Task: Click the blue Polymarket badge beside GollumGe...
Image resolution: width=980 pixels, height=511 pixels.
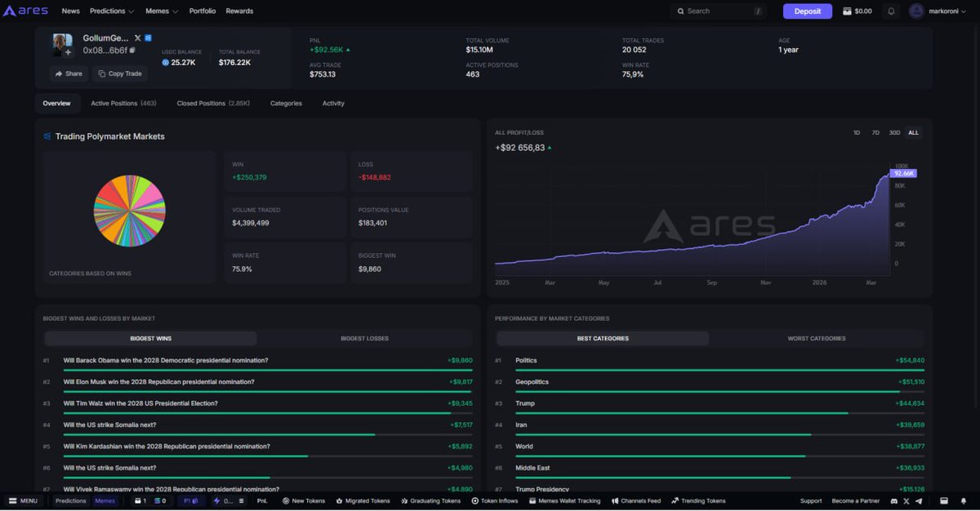Action: [149, 38]
